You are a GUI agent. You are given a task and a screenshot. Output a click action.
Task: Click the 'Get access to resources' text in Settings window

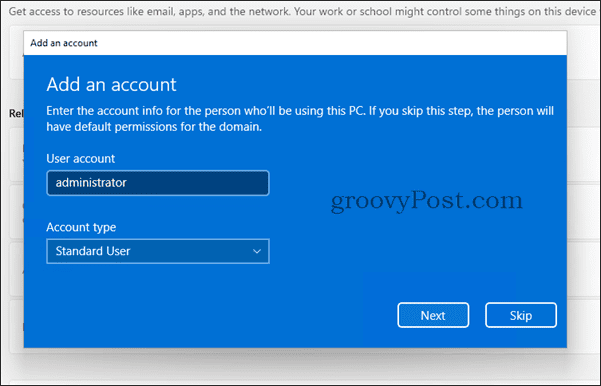coord(302,11)
